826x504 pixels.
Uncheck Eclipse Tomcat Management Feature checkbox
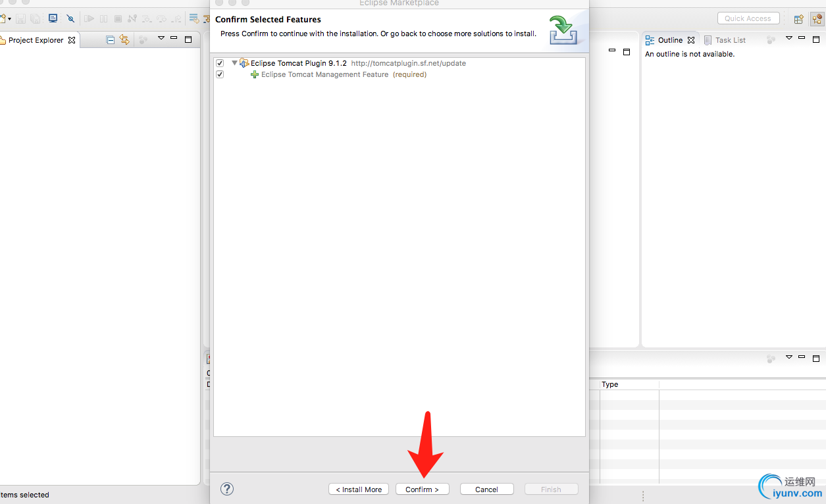pyautogui.click(x=220, y=74)
